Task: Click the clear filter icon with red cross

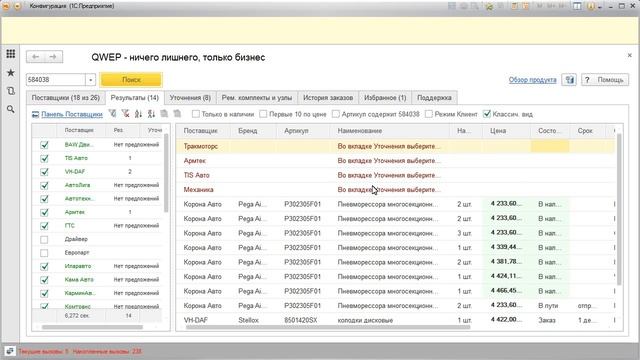Action: click(x=125, y=114)
